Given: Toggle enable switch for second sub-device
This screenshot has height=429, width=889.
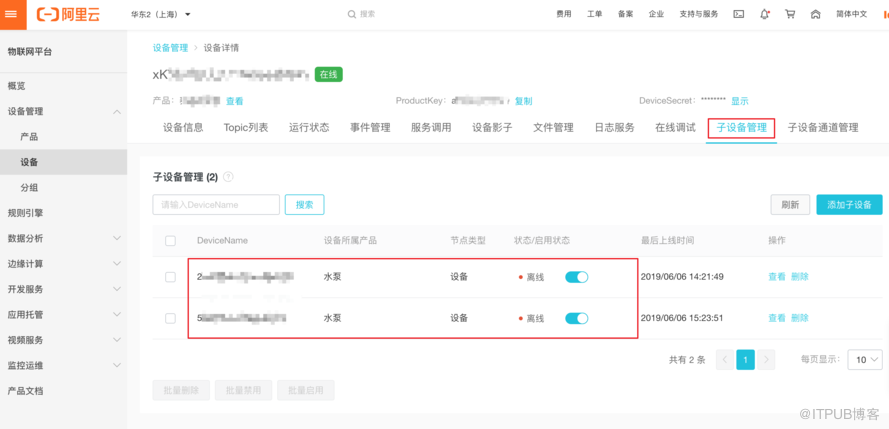Looking at the screenshot, I should tap(576, 318).
